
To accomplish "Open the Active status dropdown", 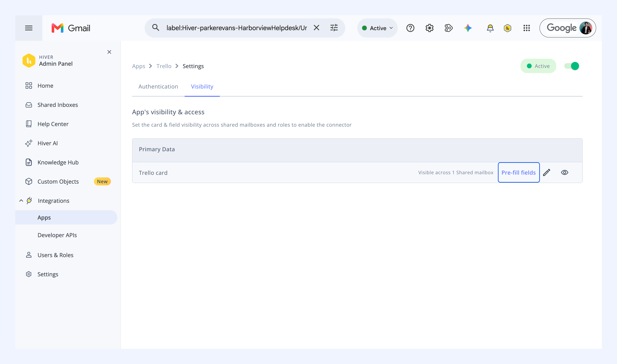I will pyautogui.click(x=377, y=28).
